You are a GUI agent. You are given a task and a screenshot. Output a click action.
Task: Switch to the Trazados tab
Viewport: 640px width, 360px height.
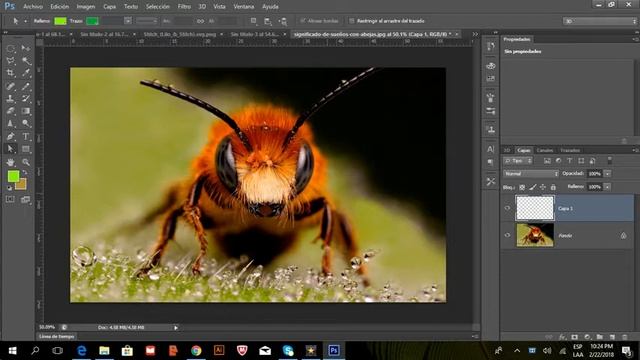coord(570,150)
